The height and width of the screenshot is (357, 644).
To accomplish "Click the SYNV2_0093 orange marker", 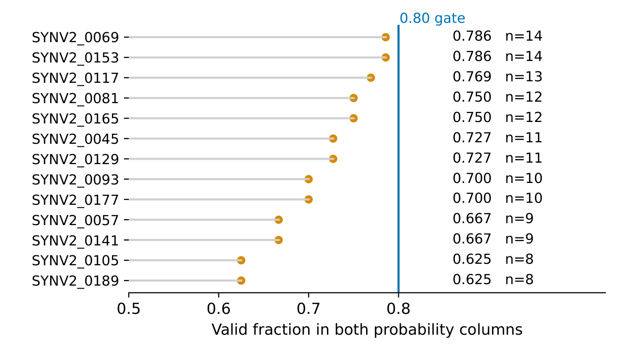I will [x=309, y=179].
